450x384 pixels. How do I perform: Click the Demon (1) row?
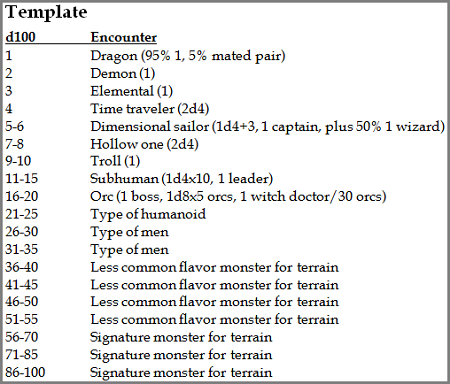(123, 73)
